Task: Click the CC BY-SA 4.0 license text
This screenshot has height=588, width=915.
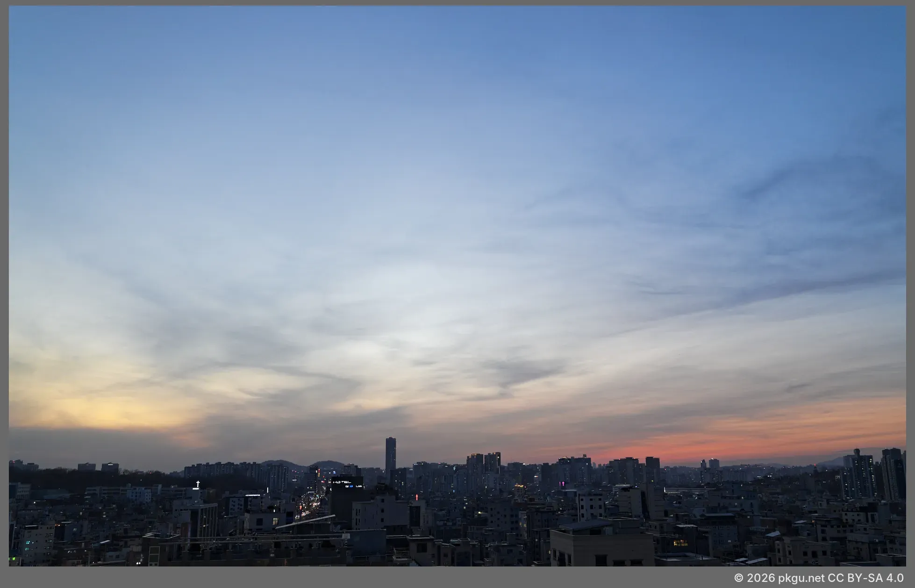Action: click(x=865, y=578)
